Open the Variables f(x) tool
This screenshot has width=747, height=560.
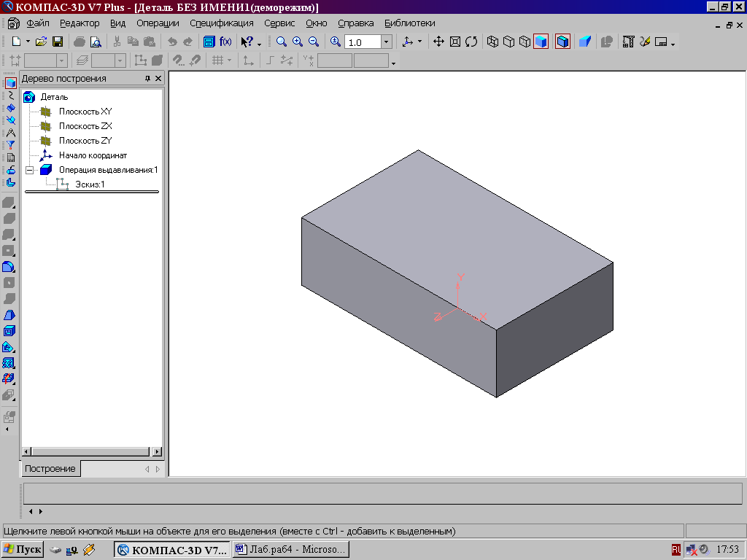point(225,42)
